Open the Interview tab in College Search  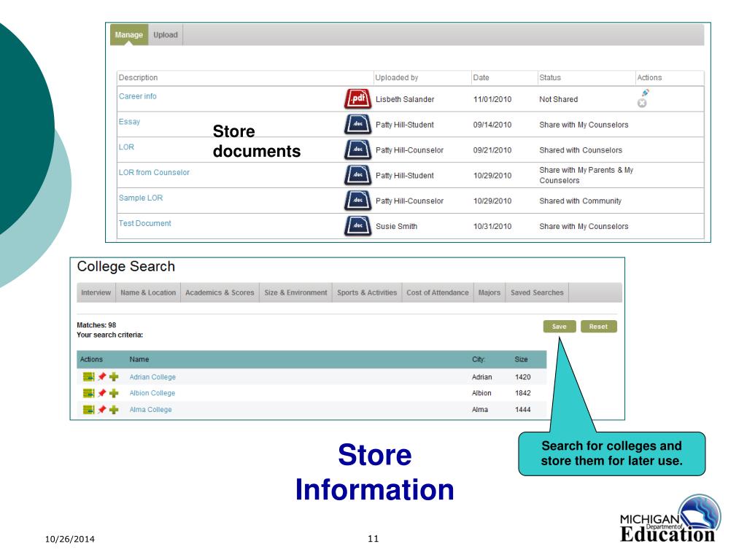coord(96,292)
